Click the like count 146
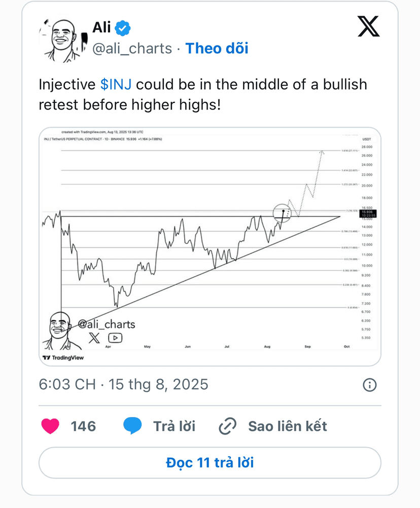Screen dimensions: 420x508 [x=83, y=426]
